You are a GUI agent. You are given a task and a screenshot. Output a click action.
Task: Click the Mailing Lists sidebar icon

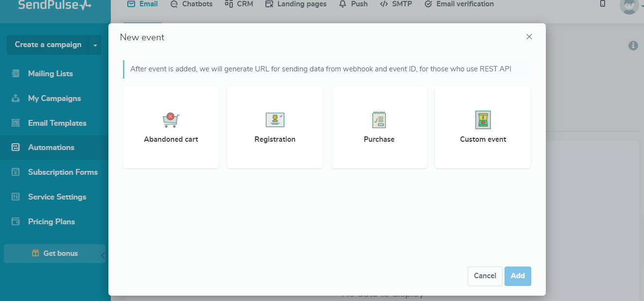16,74
